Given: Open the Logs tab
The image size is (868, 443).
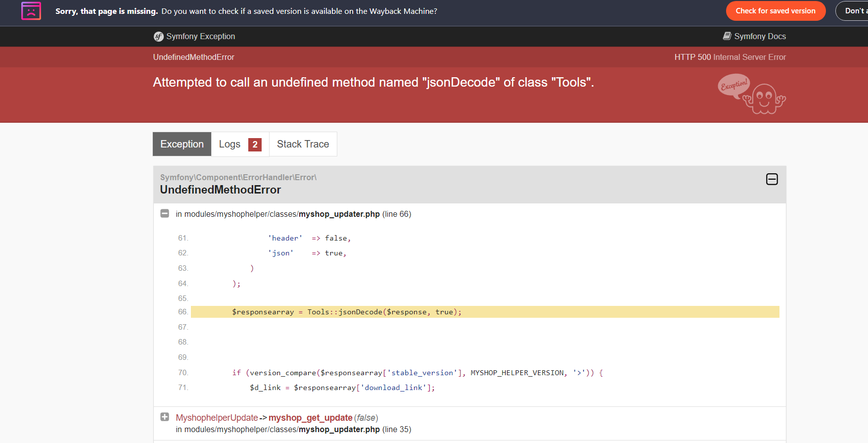Looking at the screenshot, I should tap(229, 144).
